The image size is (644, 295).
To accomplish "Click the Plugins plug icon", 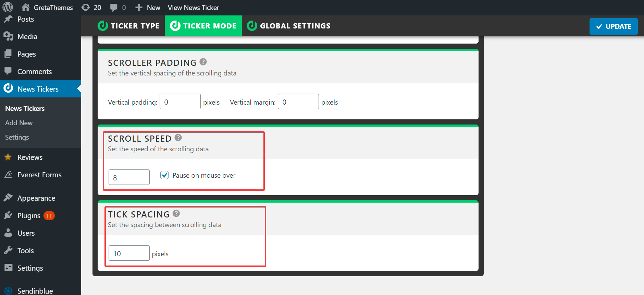I will [x=8, y=215].
